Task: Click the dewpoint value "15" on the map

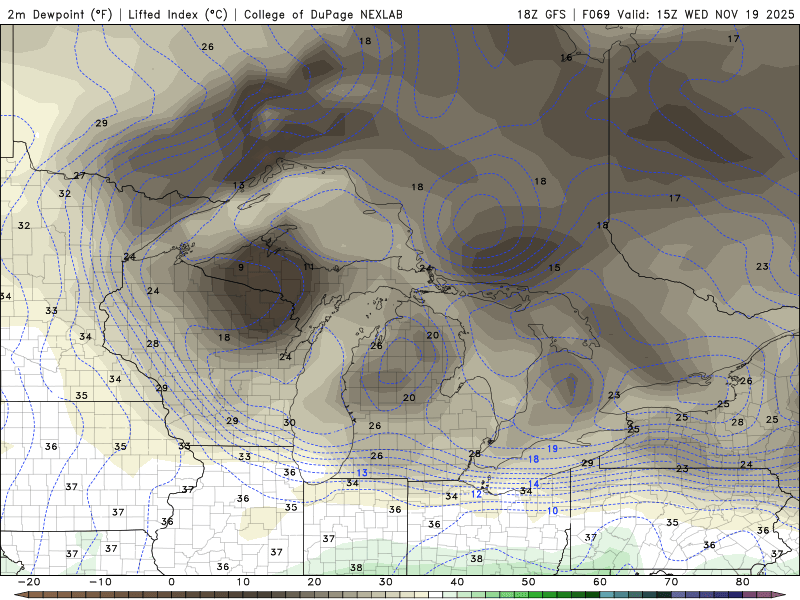Action: tap(555, 267)
